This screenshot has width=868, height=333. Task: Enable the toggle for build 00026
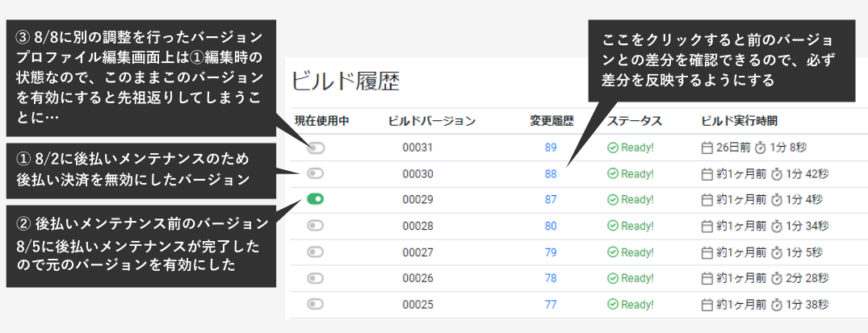coord(316,277)
